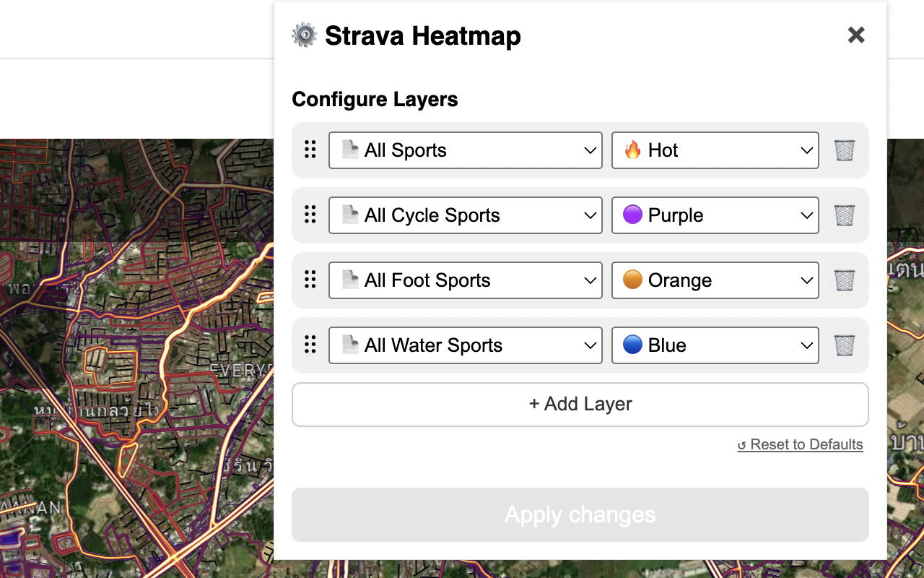Click drag handle next to All Water Sports

coord(310,345)
